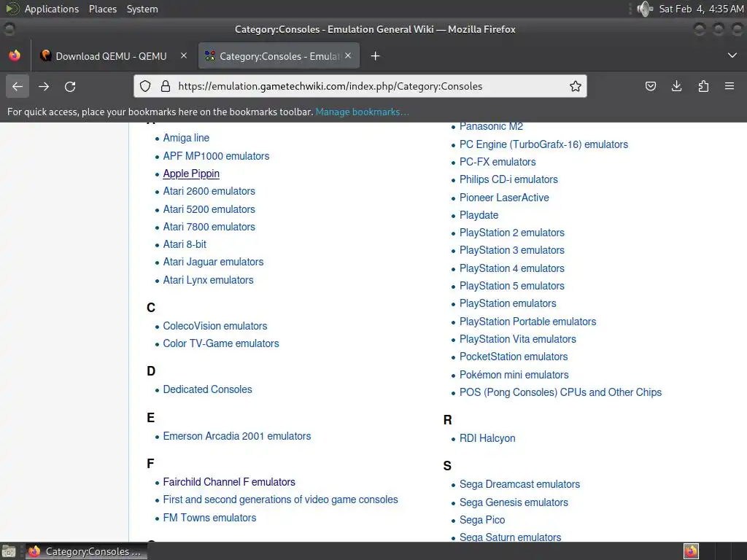Open Emerson Arcadia 2001 emulators link
The width and height of the screenshot is (747, 560).
(237, 436)
